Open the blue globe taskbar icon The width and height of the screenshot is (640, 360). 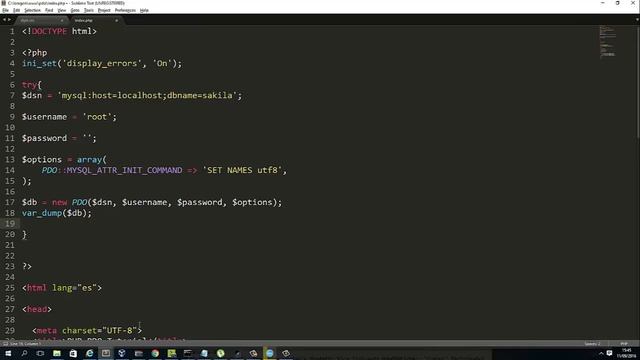269,353
